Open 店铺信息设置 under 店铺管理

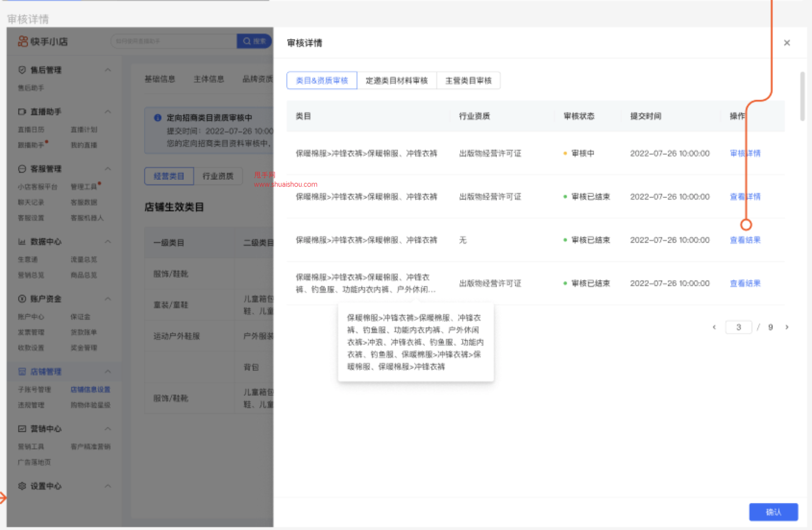click(90, 390)
